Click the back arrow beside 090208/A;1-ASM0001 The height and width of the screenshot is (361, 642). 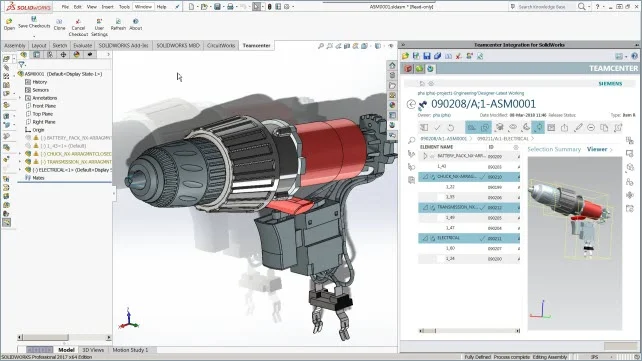(411, 104)
